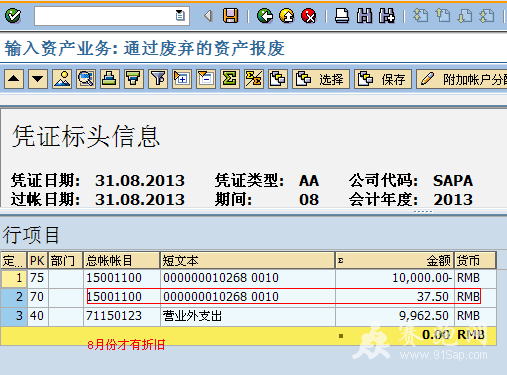Click the expand-plus layout icon
This screenshot has height=375, width=507.
coord(182,79)
